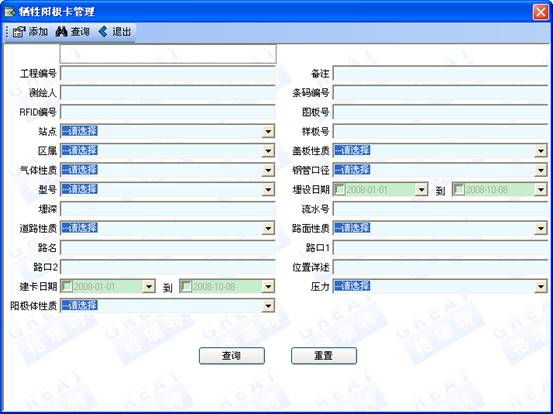Click the binoculars 查询 toolbar icon

[x=61, y=32]
